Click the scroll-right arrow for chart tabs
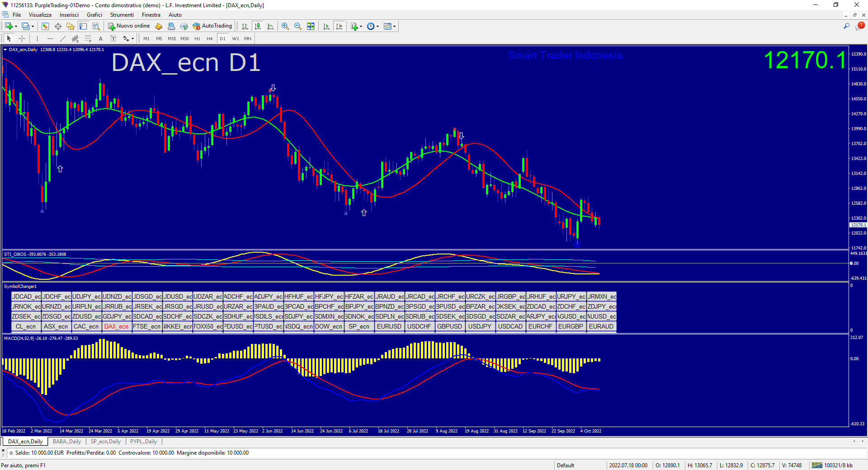 863,442
